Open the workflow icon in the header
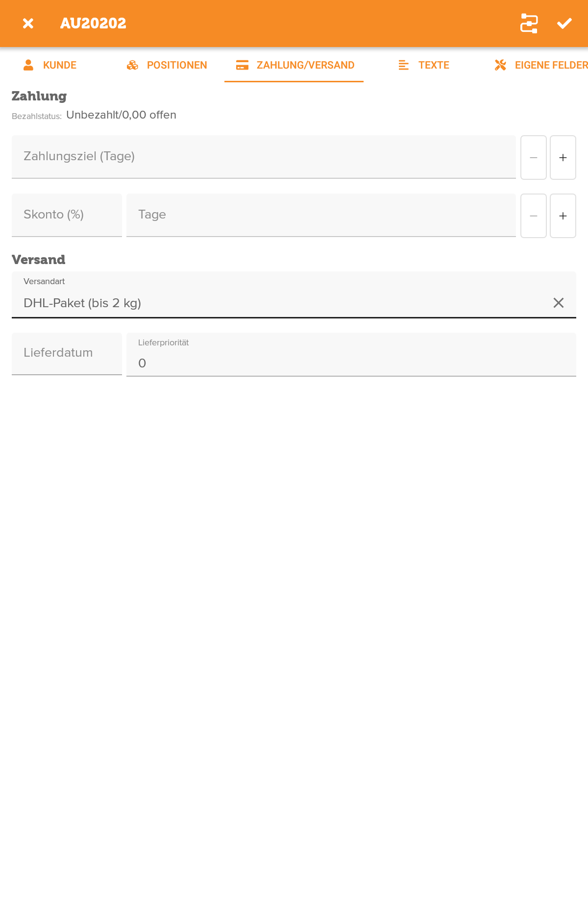588x923 pixels. [x=528, y=23]
